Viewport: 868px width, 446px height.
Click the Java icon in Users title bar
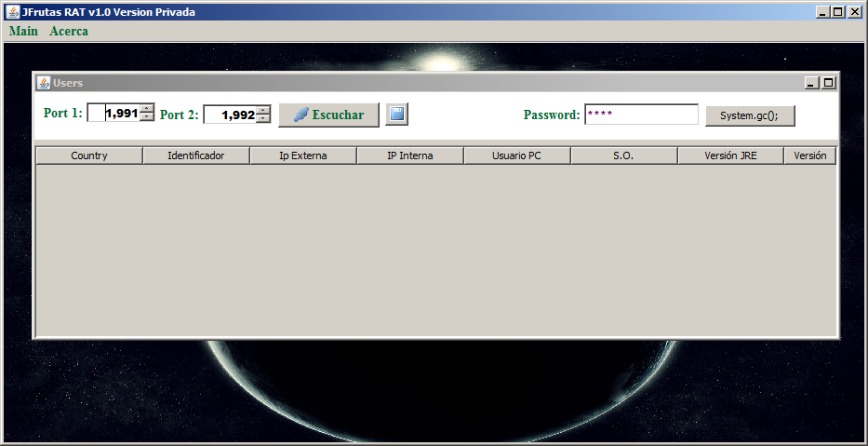(x=44, y=83)
